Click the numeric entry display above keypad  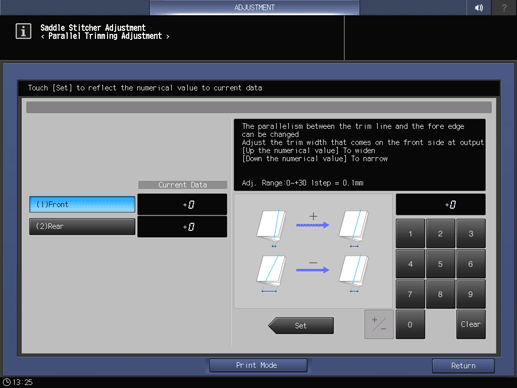click(x=440, y=204)
